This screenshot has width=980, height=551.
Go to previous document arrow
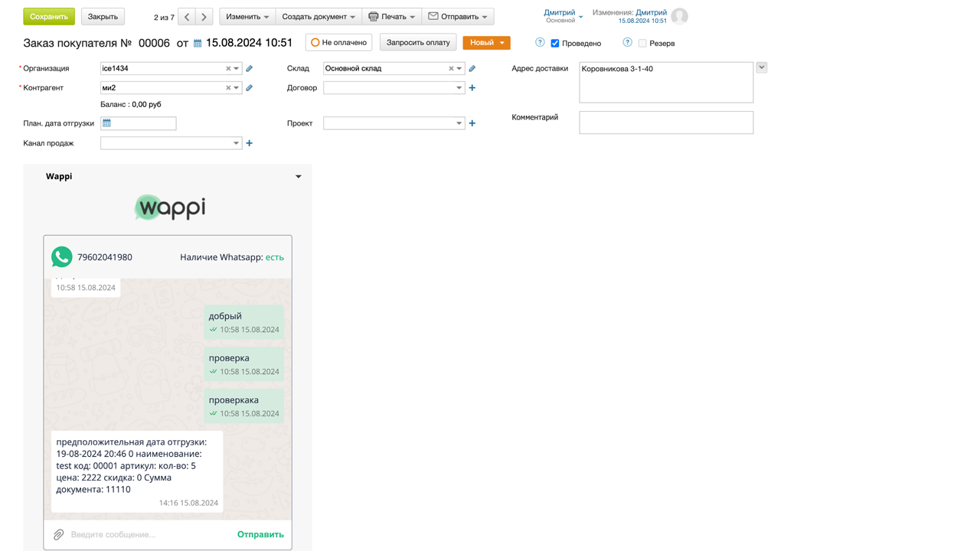(187, 17)
